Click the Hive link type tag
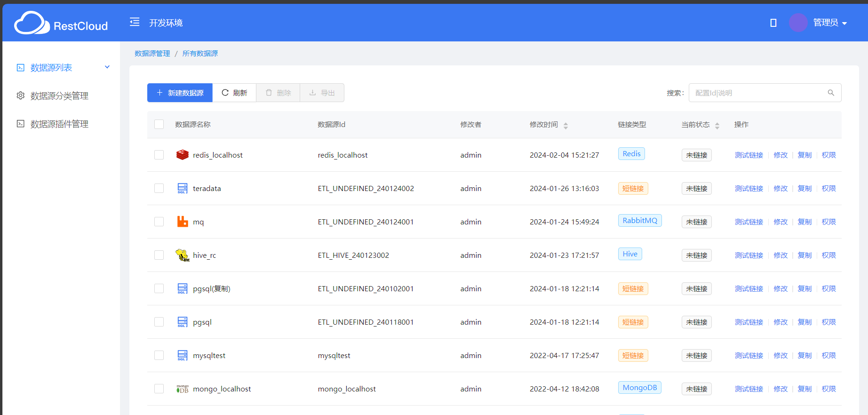This screenshot has width=868, height=415. point(630,254)
